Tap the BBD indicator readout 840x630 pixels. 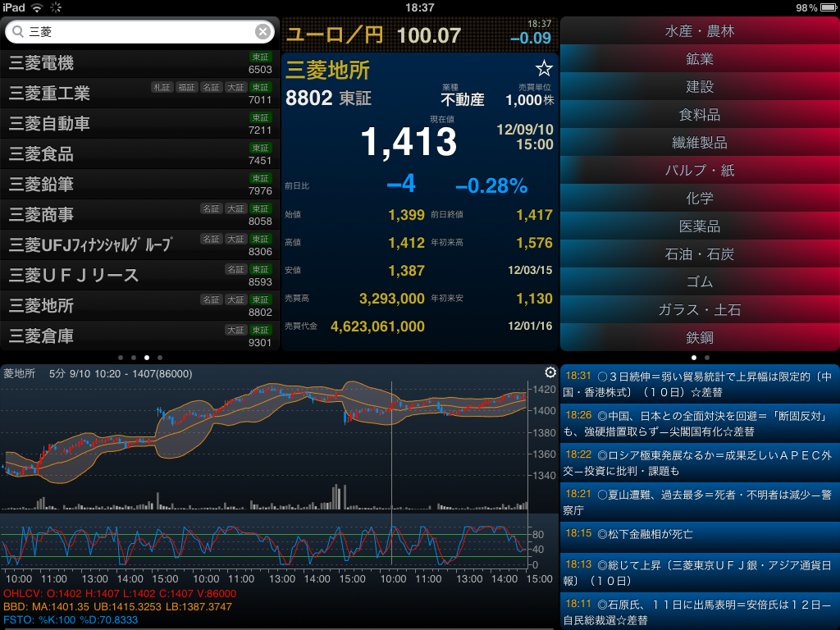pyautogui.click(x=117, y=607)
